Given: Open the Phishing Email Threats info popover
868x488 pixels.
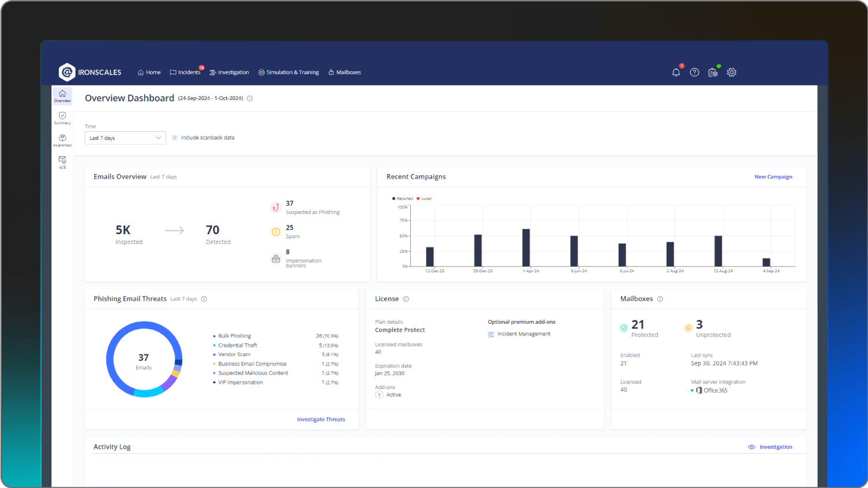Looking at the screenshot, I should click(x=204, y=299).
